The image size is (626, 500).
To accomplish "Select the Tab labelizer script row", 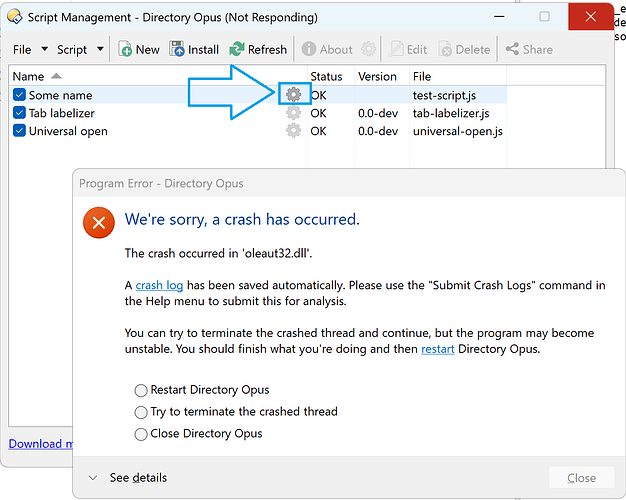I will point(258,113).
